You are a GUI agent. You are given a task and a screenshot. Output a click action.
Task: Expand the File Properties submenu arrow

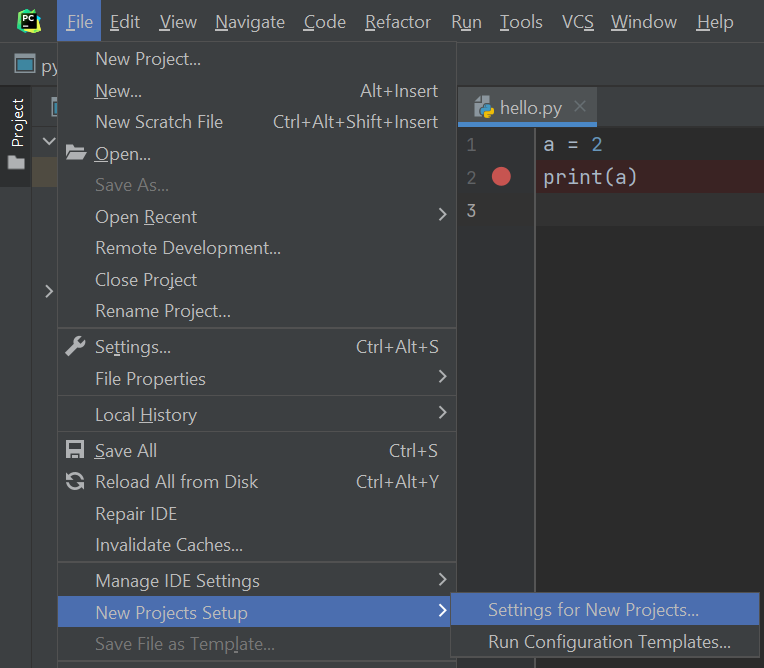tap(442, 376)
